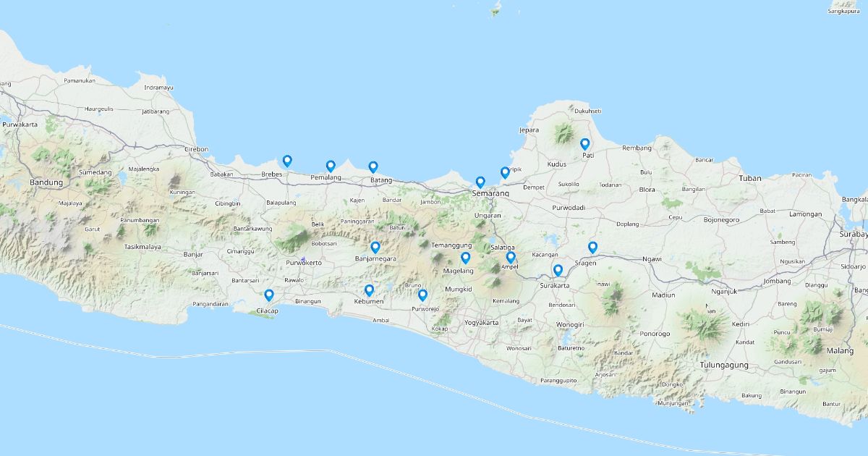Image resolution: width=868 pixels, height=456 pixels.
Task: Click the Malang city label
Action: (840, 350)
